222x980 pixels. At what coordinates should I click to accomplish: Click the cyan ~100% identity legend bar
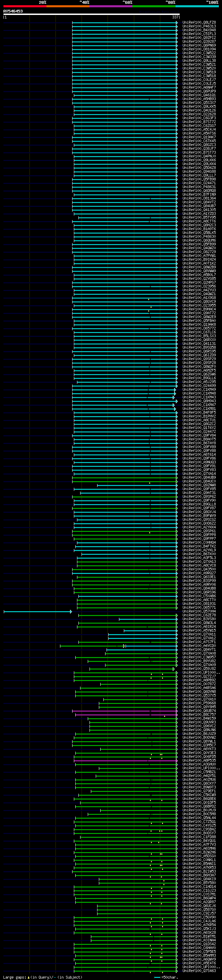click(x=197, y=6)
